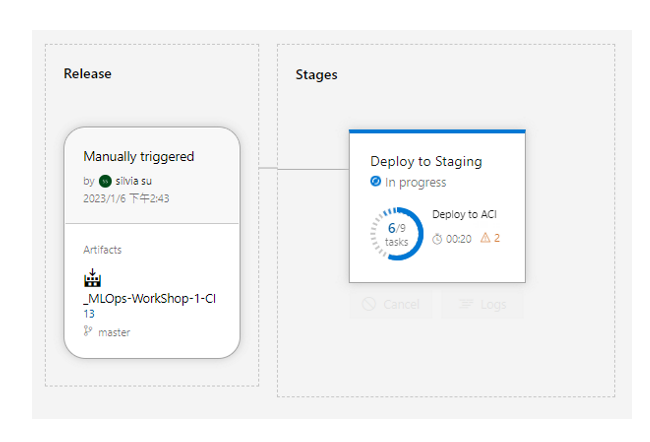Click the 6/9 tasks progress ring
Screen dimensions: 650x442
pos(396,234)
